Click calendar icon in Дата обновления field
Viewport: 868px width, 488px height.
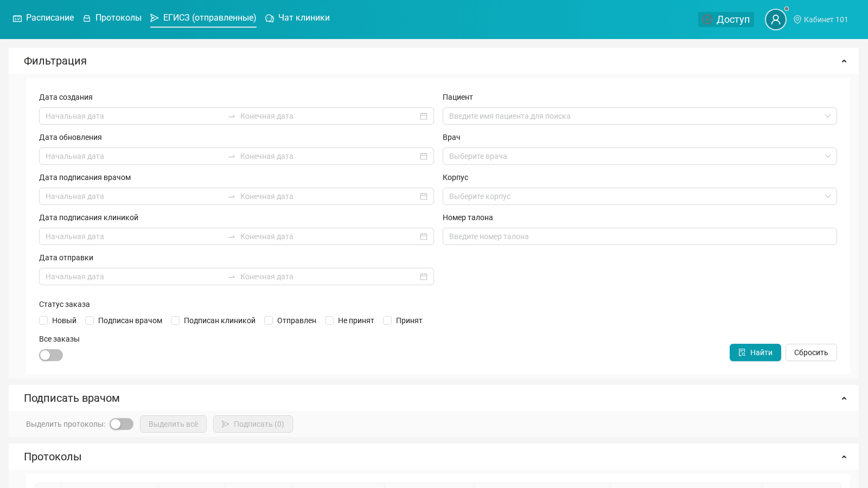click(x=424, y=156)
